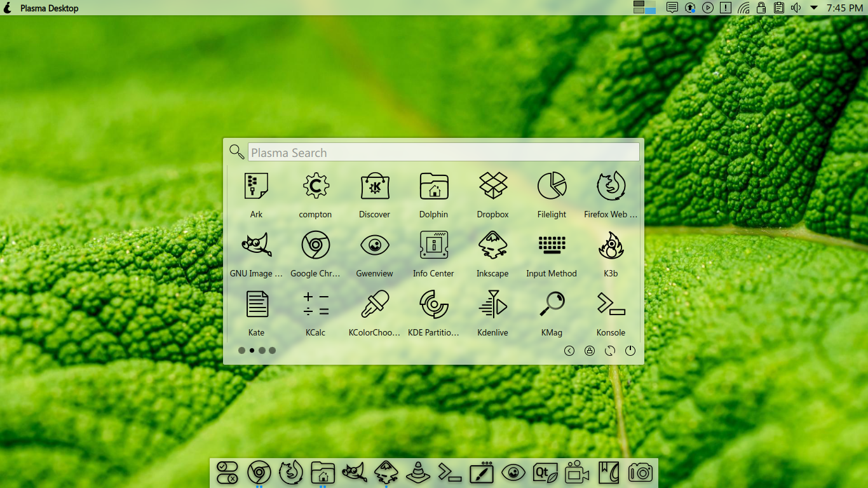868x488 pixels.
Task: Open Filelight disk usage viewer
Action: [552, 195]
